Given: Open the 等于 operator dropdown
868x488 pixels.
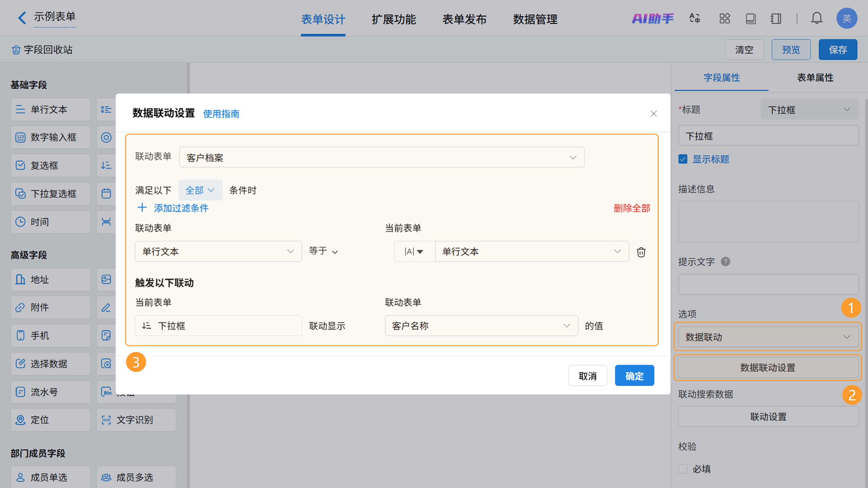Looking at the screenshot, I should (x=323, y=251).
